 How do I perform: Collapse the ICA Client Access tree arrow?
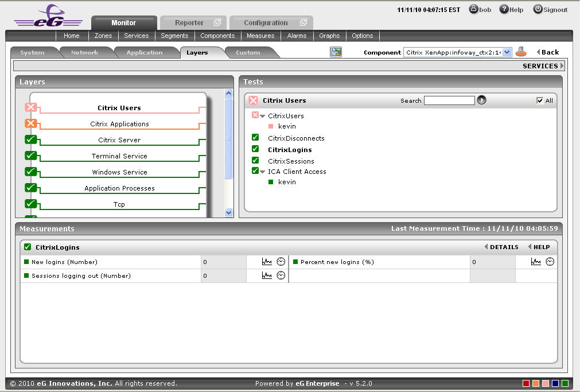[263, 172]
